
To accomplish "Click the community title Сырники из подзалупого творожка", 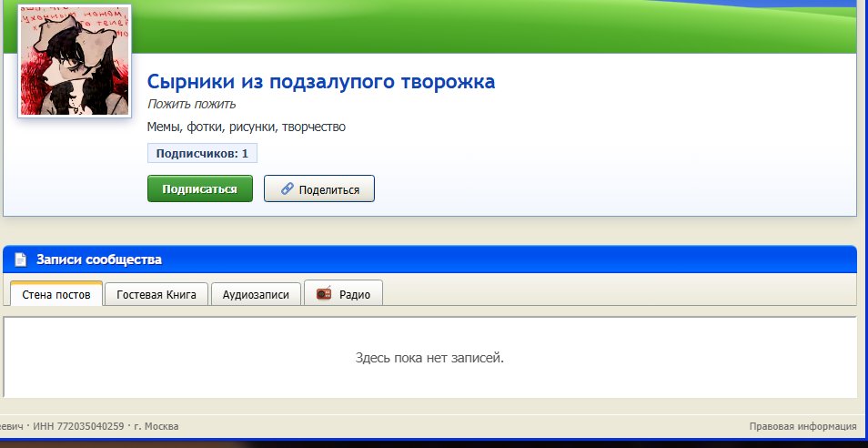I will pos(321,82).
